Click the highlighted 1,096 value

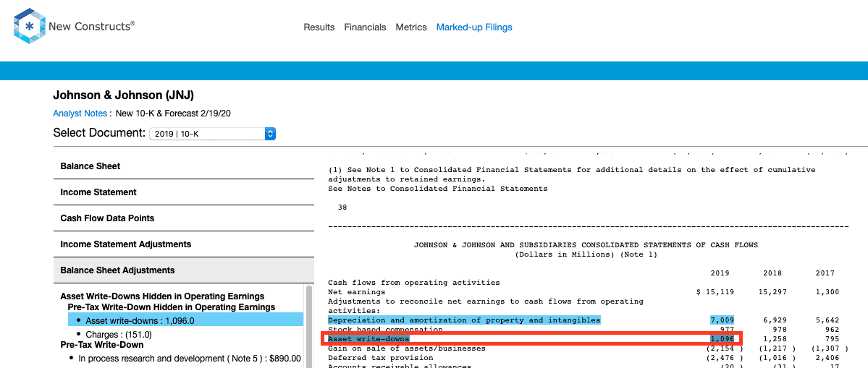point(722,338)
